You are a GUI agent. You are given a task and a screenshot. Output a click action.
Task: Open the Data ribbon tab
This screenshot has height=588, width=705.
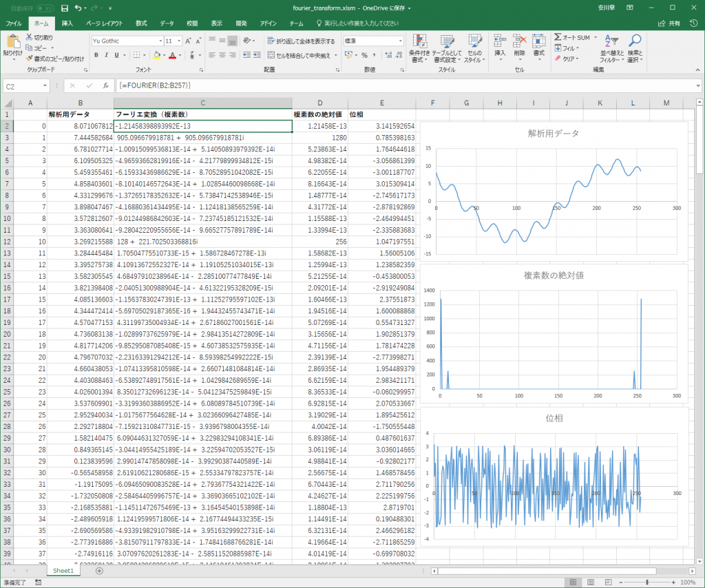coord(167,23)
